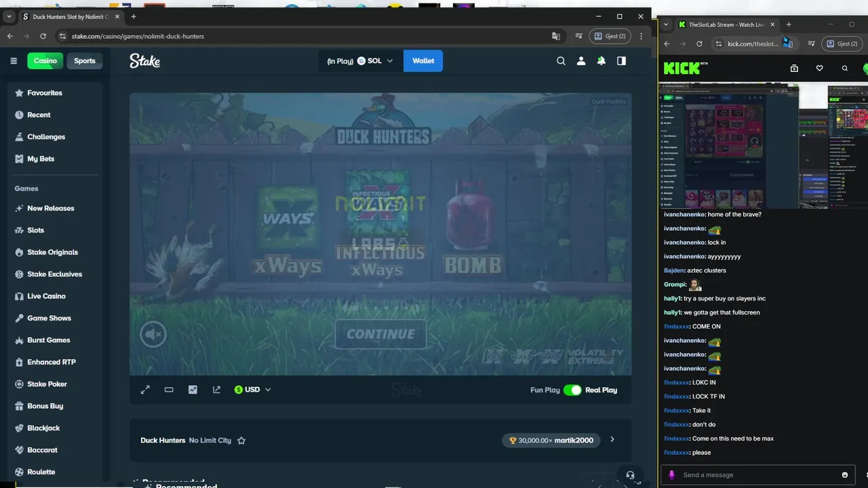Switch to the Casino tab
This screenshot has width=868, height=488.
click(45, 61)
